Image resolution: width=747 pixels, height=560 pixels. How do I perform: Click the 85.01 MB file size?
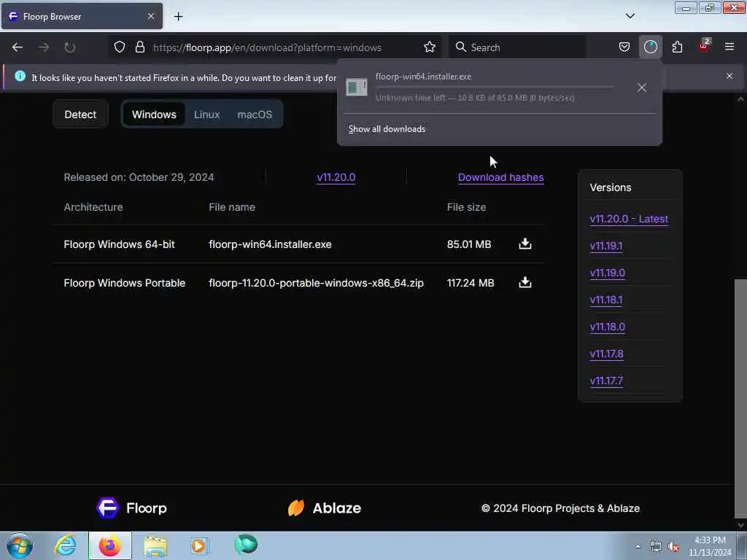[469, 244]
